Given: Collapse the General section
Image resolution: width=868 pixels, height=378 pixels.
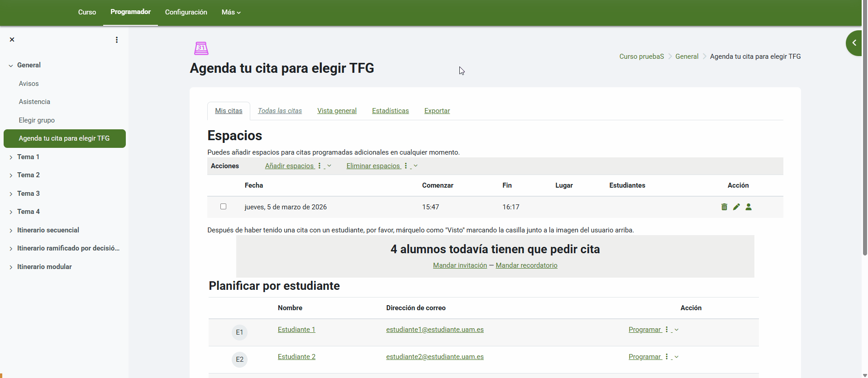Looking at the screenshot, I should pos(11,66).
